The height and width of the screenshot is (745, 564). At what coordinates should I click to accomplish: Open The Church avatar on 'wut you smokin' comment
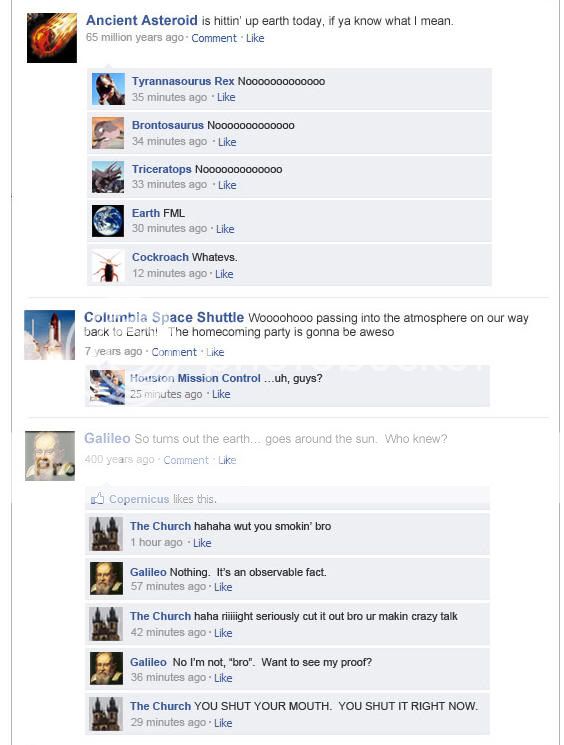pyautogui.click(x=106, y=534)
